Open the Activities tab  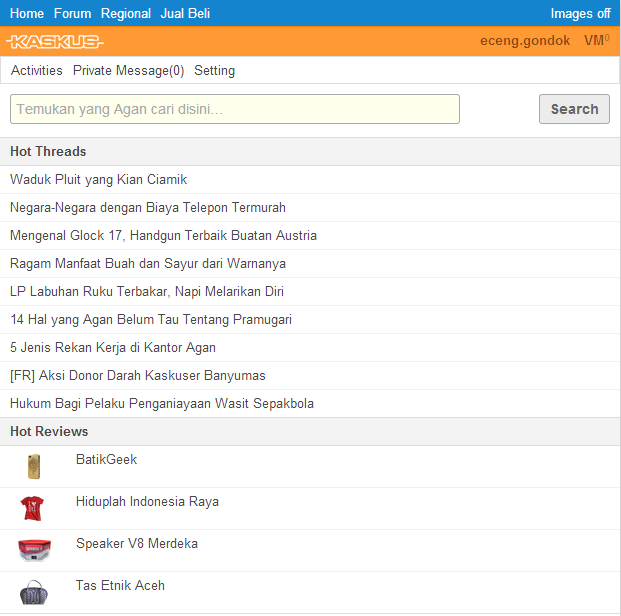(36, 71)
